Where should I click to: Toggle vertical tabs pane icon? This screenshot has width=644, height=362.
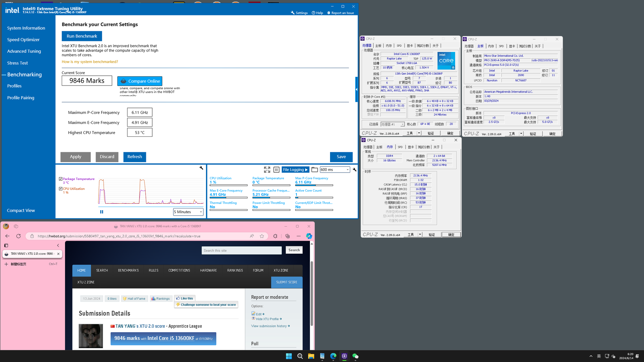6,245
